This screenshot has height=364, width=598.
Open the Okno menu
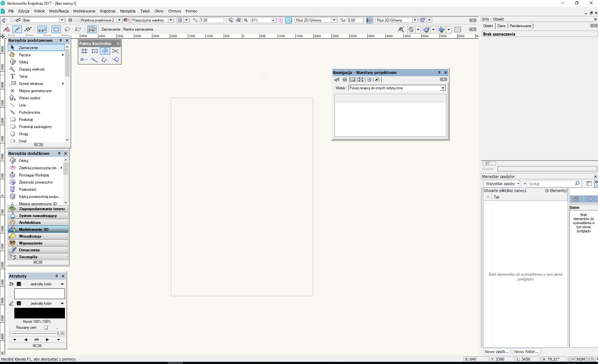click(x=159, y=11)
